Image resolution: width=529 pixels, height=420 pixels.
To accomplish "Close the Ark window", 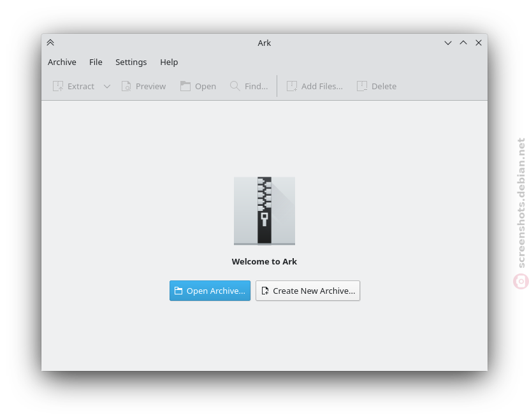I will pyautogui.click(x=479, y=43).
